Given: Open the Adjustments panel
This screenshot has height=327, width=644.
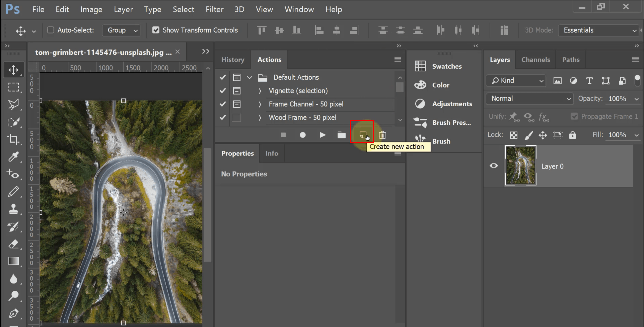Looking at the screenshot, I should pos(443,104).
